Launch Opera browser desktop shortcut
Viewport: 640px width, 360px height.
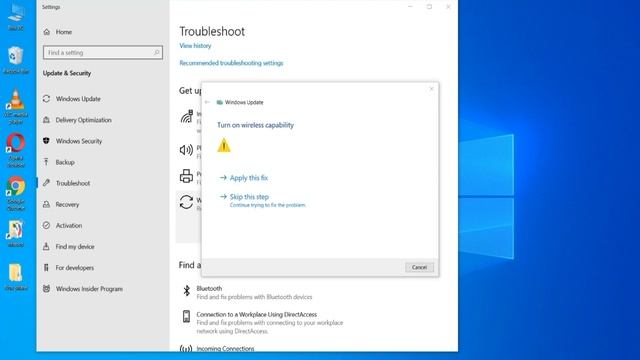pyautogui.click(x=16, y=150)
